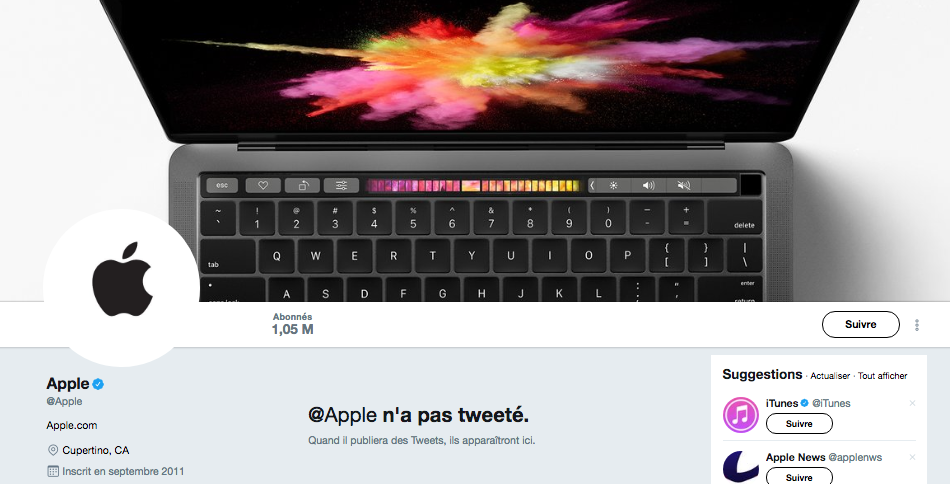Open the Abonnés followers tab
The height and width of the screenshot is (484, 950).
tap(293, 323)
